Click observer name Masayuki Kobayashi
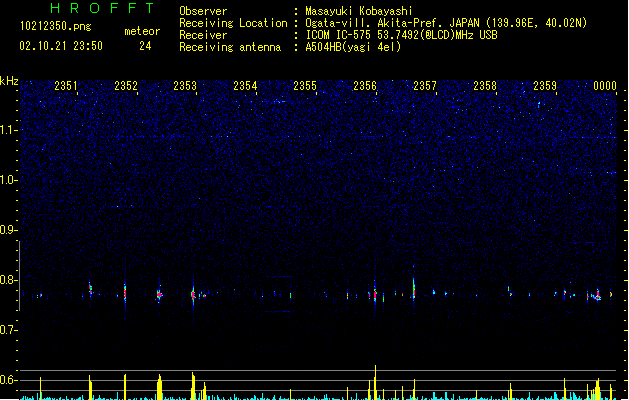The width and height of the screenshot is (629, 400). coord(359,11)
